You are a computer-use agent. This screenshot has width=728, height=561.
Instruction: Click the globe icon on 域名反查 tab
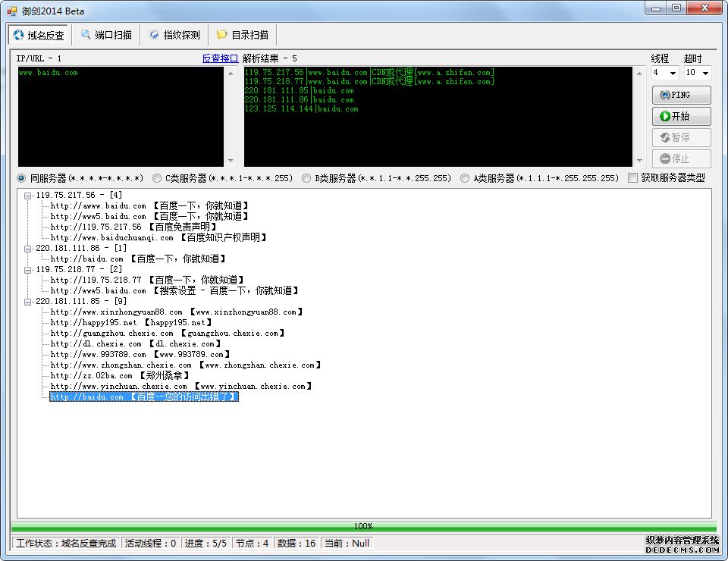[18, 36]
